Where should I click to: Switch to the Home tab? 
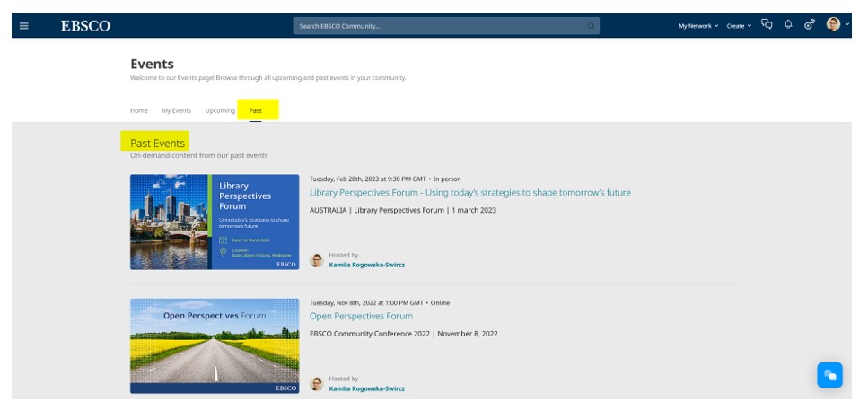(139, 110)
